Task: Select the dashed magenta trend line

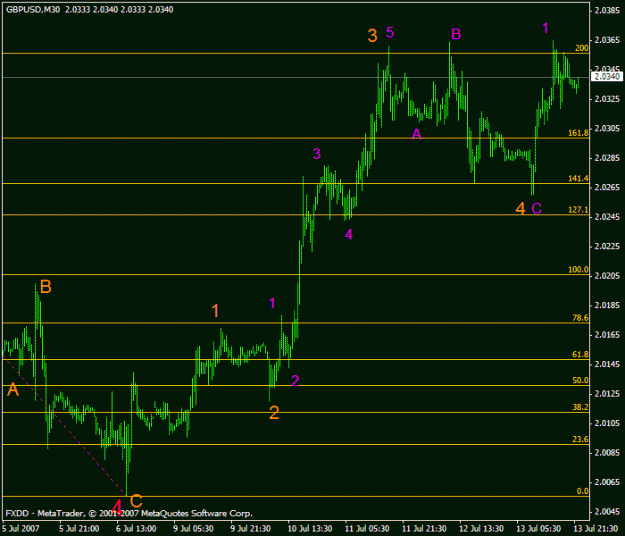Action: pos(64,426)
